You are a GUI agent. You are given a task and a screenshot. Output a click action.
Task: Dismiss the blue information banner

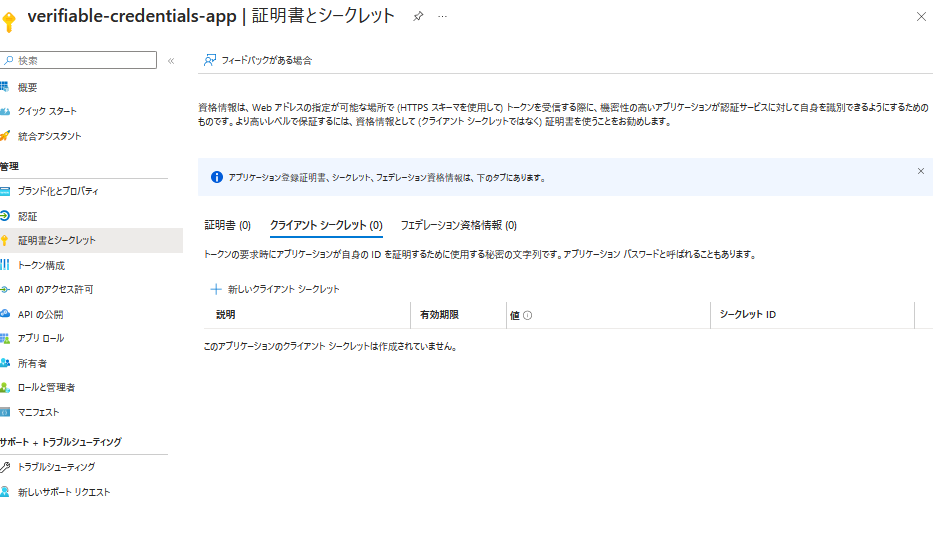coord(920,171)
